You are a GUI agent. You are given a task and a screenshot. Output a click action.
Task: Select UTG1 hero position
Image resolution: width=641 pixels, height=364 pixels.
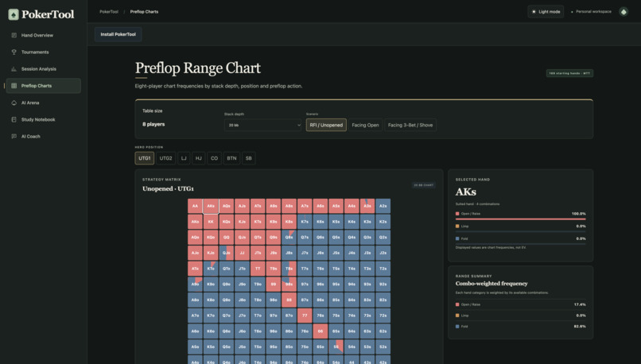coord(144,158)
